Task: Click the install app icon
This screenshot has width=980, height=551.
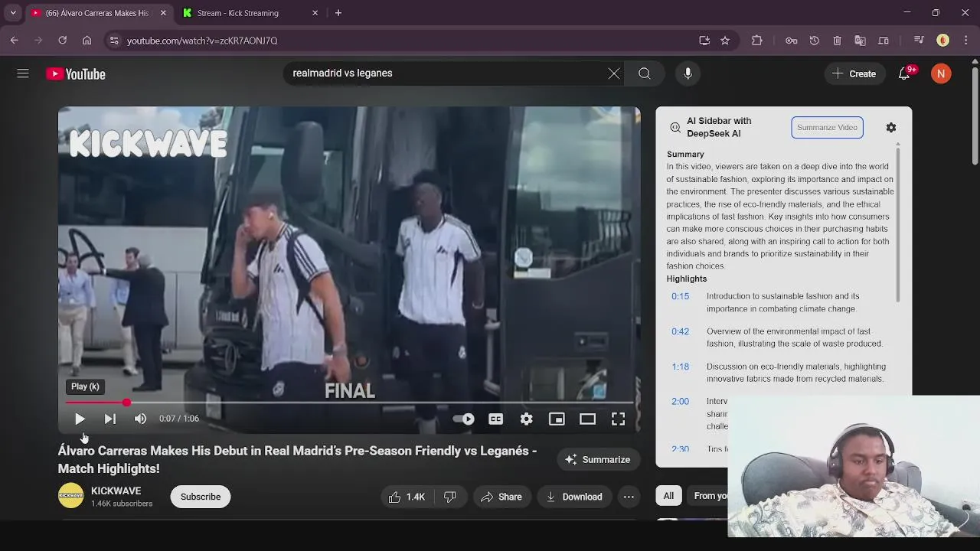Action: [x=704, y=41]
